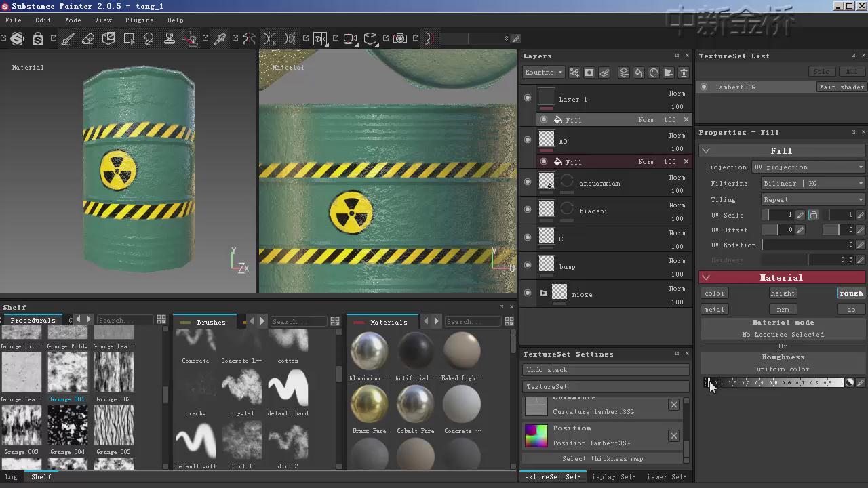The width and height of the screenshot is (868, 488).
Task: Click the Materials shelf search field
Action: tap(472, 321)
